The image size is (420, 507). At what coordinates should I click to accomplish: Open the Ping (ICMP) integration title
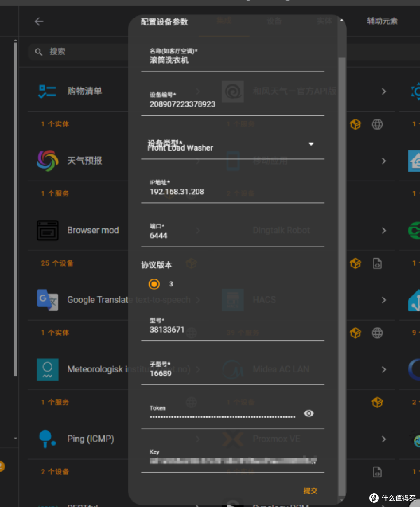tap(91, 439)
